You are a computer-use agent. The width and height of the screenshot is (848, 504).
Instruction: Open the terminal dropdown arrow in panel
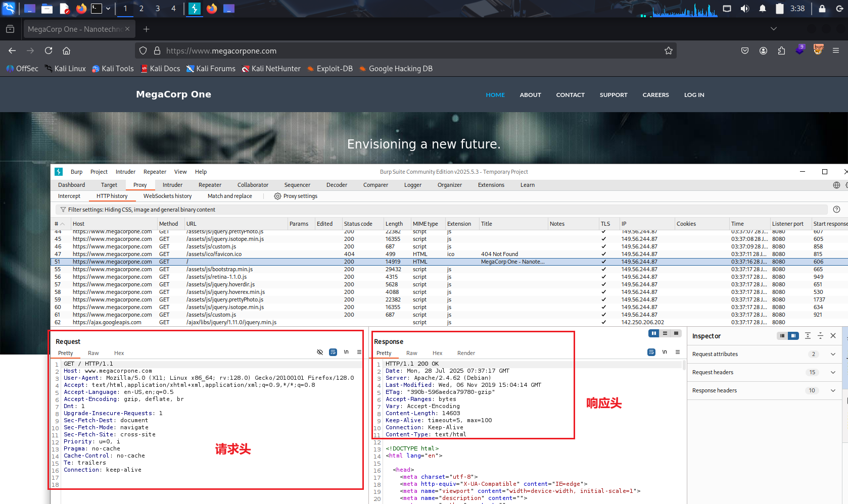(108, 8)
